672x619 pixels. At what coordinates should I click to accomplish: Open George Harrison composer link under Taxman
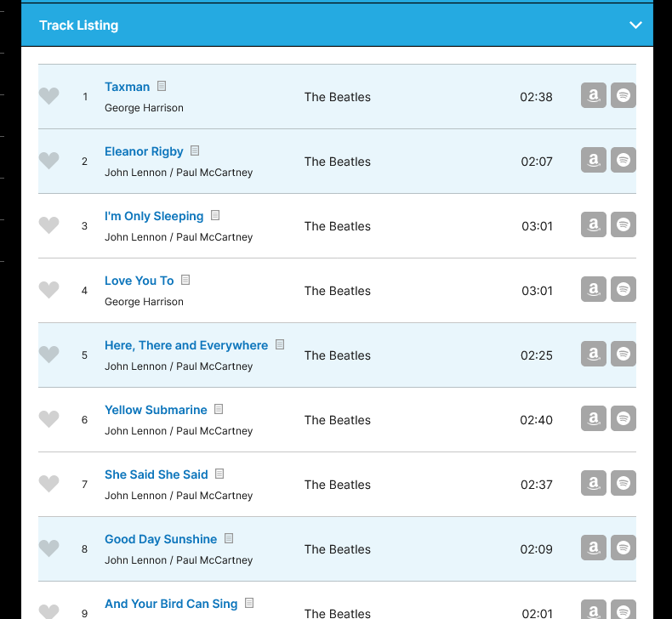(144, 108)
